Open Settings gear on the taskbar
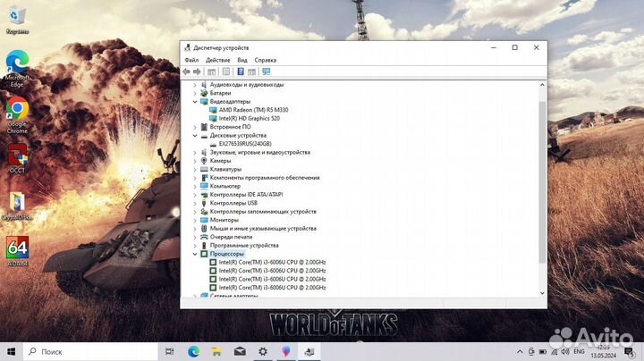 (x=263, y=351)
